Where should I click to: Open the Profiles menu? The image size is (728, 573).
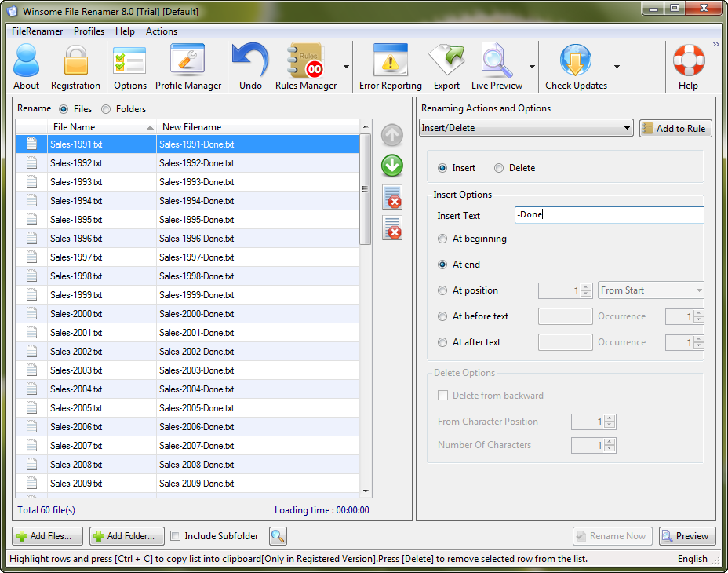[89, 31]
